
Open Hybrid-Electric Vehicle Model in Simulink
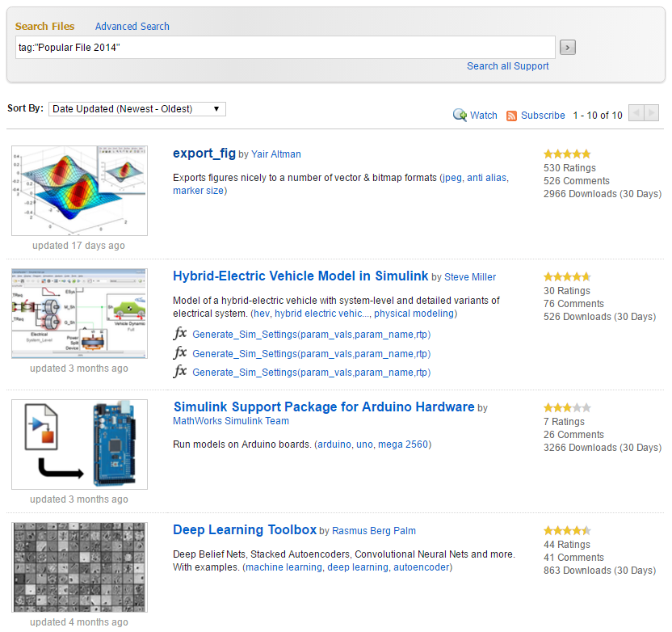(300, 276)
